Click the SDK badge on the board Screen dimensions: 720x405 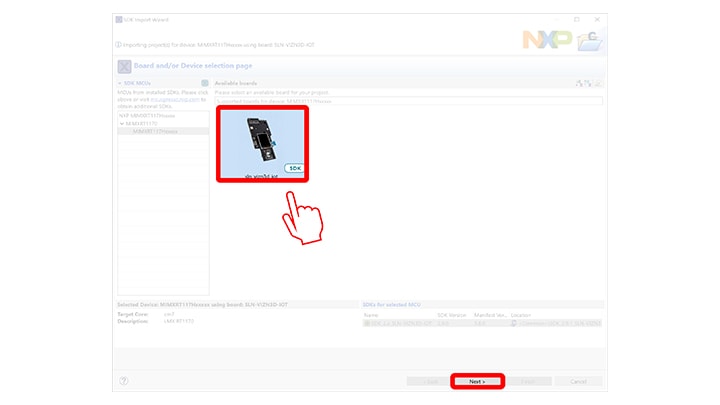click(x=293, y=168)
